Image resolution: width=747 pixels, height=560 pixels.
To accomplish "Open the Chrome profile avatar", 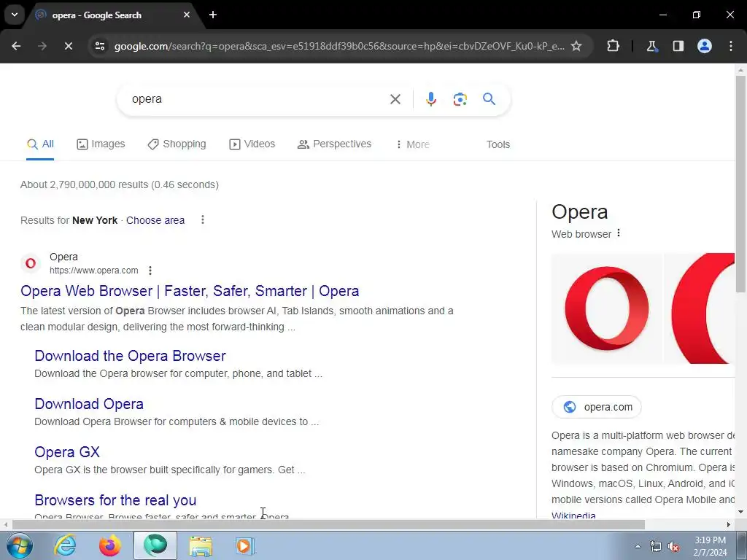I will pyautogui.click(x=705, y=46).
